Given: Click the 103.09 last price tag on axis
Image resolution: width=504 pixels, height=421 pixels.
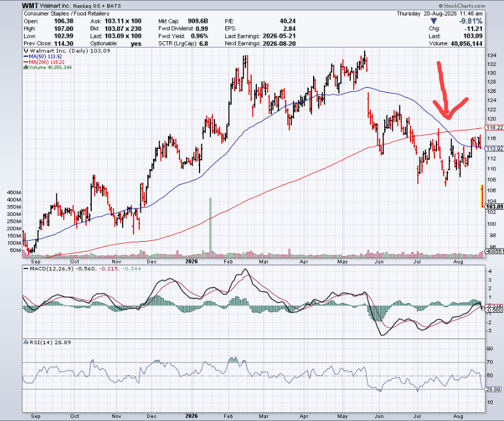Looking at the screenshot, I should (x=494, y=206).
